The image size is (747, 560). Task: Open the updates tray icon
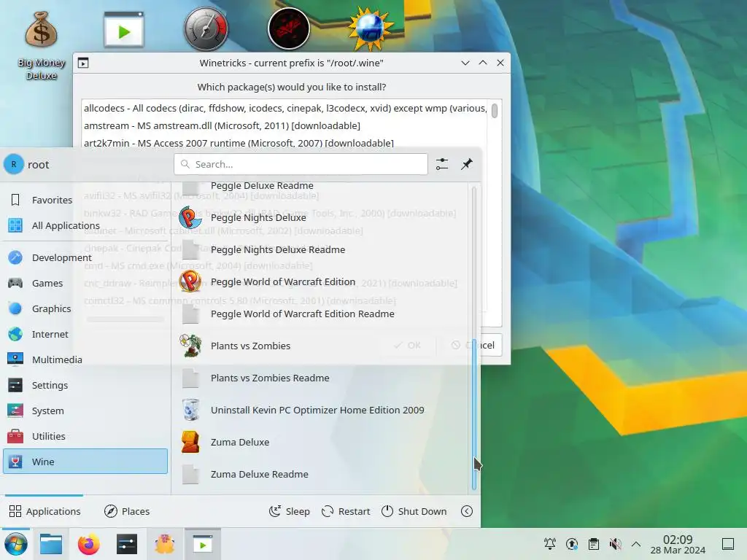click(x=572, y=544)
